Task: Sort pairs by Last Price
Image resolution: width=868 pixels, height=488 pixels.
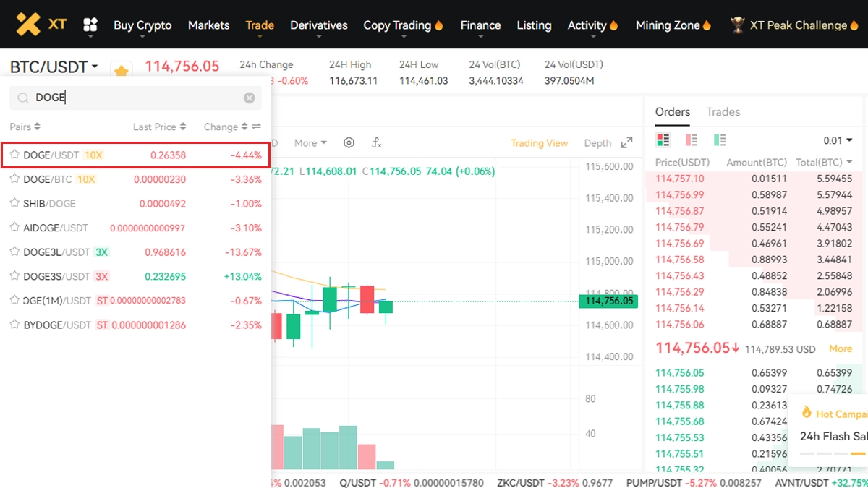Action: (159, 127)
